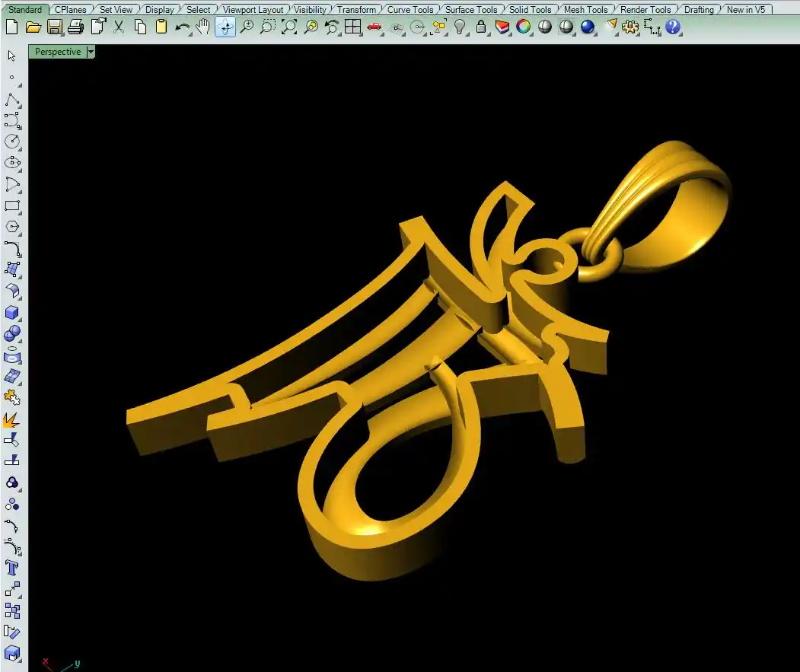The width and height of the screenshot is (800, 672).
Task: Click the Save file button
Action: pyautogui.click(x=55, y=27)
